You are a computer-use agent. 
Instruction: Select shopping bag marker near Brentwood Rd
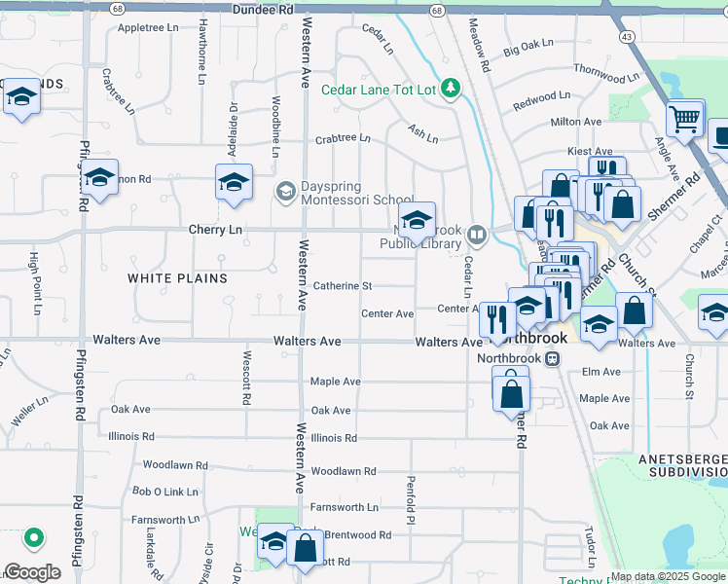tap(305, 549)
